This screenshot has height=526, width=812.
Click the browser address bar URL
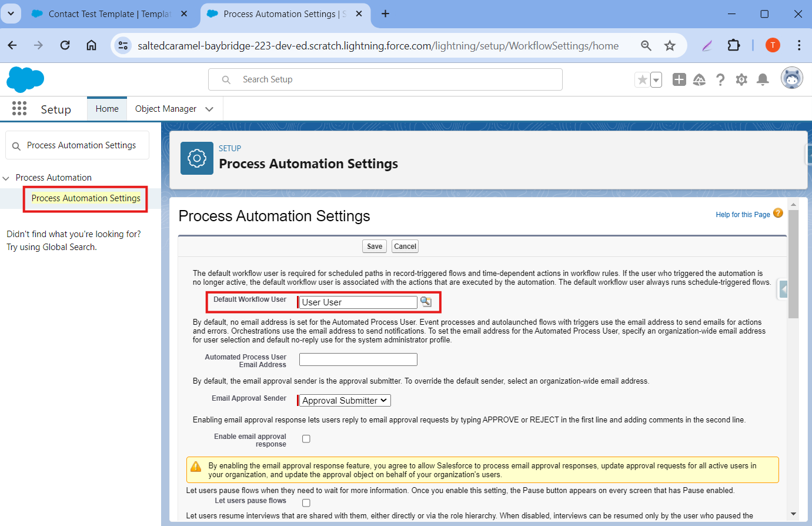(x=378, y=45)
